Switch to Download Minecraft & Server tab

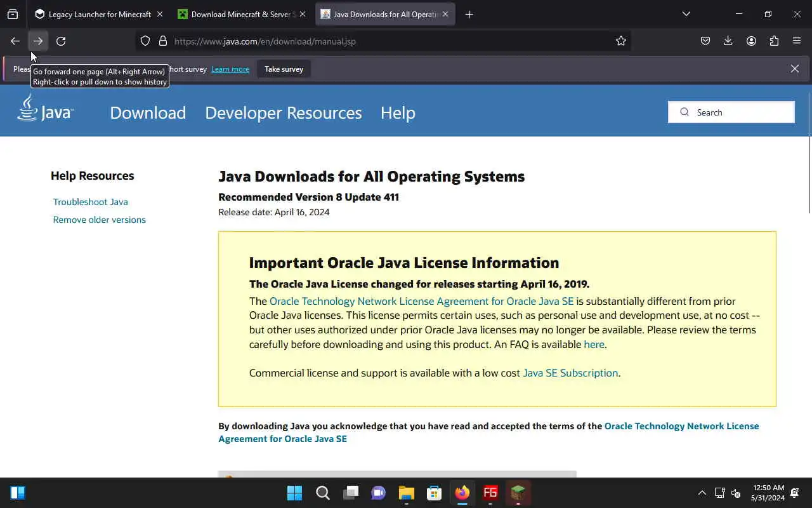click(242, 14)
